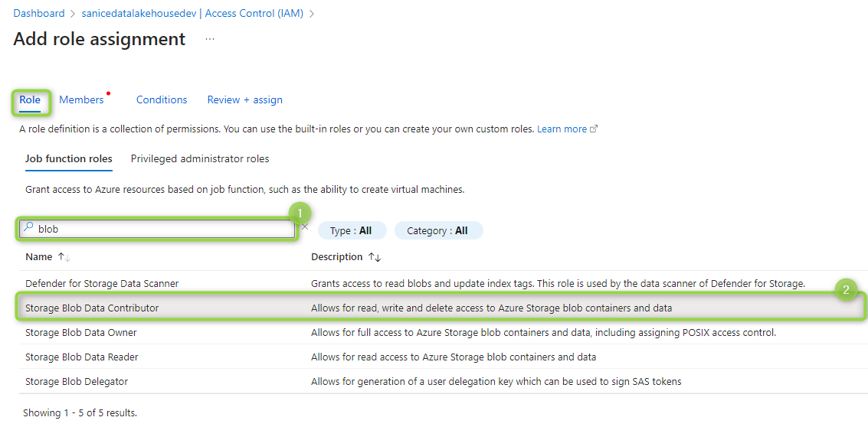Screen dimensions: 868x427
Task: Select the Role tab
Action: 30,99
